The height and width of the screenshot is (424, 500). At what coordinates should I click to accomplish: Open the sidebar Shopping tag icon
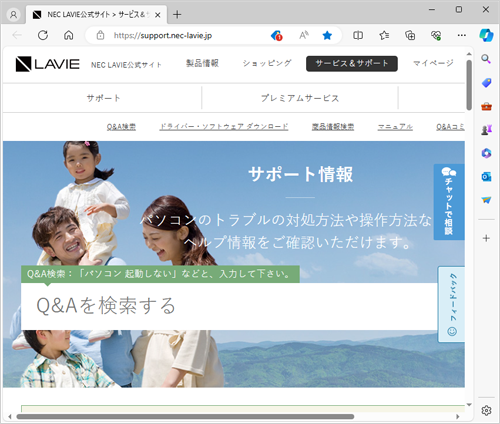click(x=486, y=83)
